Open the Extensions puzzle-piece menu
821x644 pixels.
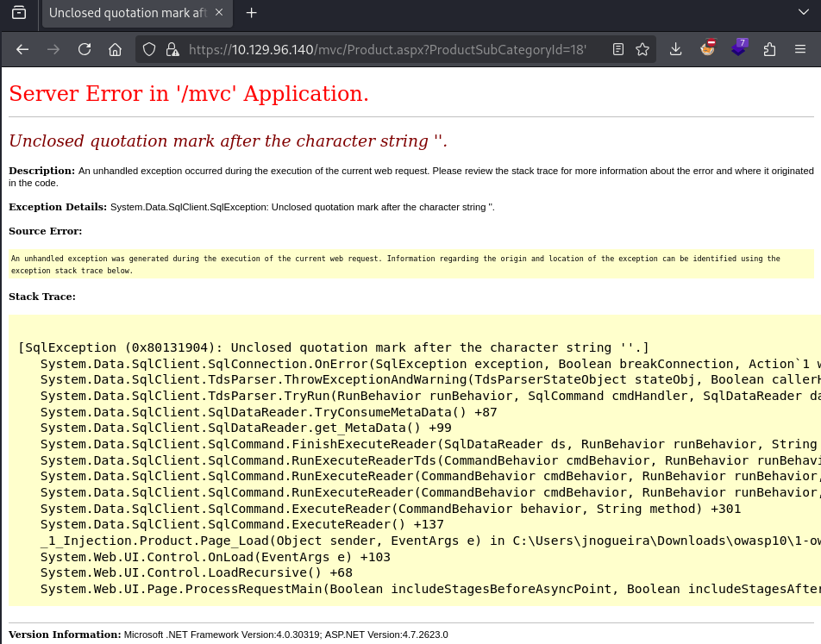tap(769, 49)
